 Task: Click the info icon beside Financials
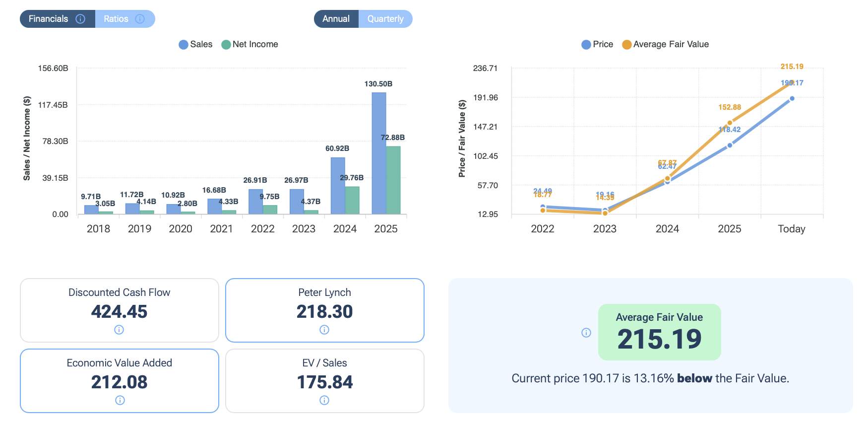(80, 19)
